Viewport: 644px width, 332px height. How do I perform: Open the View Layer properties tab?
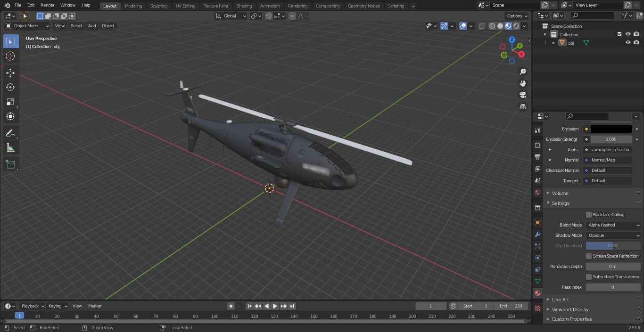click(537, 169)
